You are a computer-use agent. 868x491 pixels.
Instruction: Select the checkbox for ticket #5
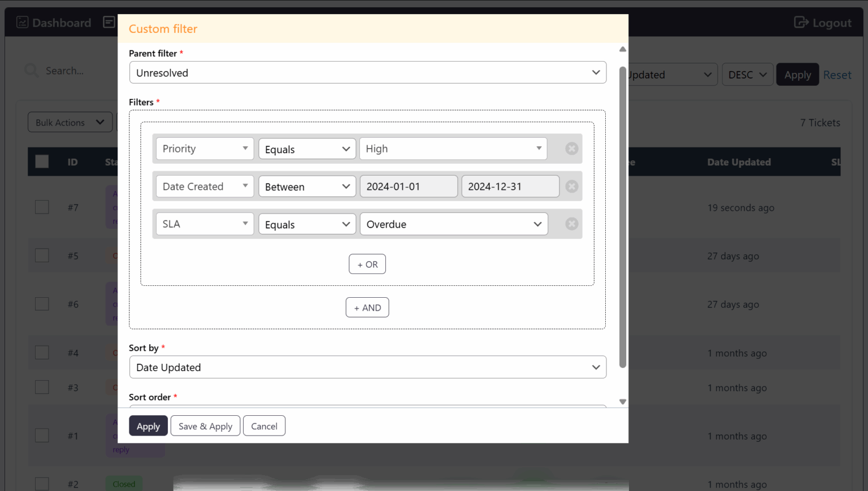pos(42,255)
